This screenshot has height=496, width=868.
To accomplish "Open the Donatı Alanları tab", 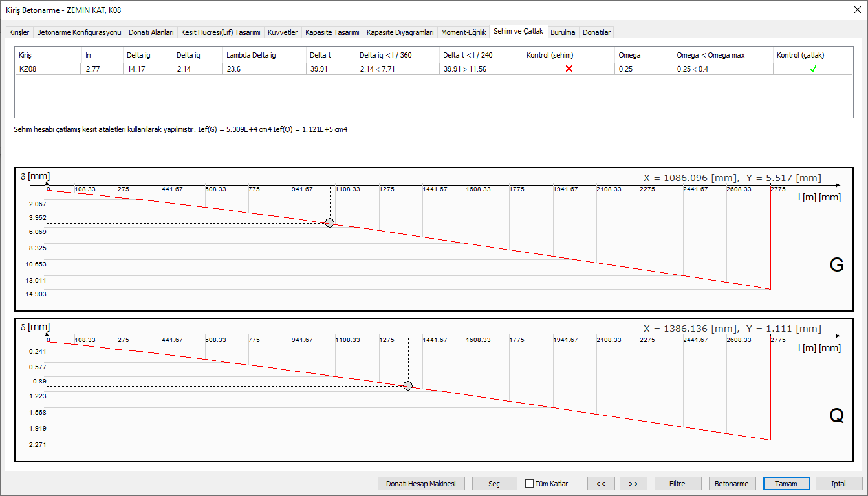I will point(151,32).
